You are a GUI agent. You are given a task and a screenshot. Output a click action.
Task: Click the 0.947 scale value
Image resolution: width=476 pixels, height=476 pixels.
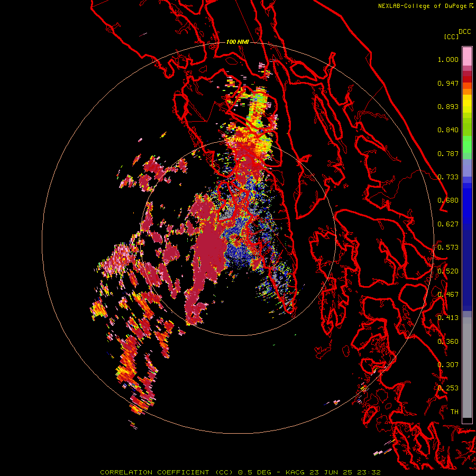click(448, 83)
